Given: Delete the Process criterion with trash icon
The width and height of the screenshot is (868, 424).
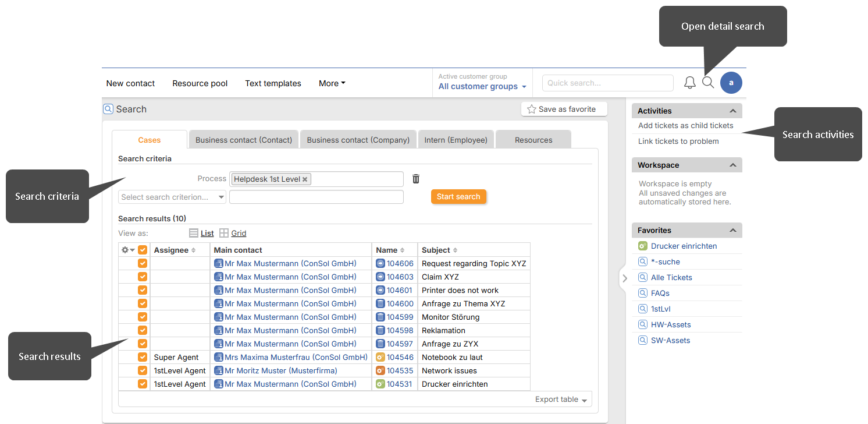Looking at the screenshot, I should click(416, 179).
